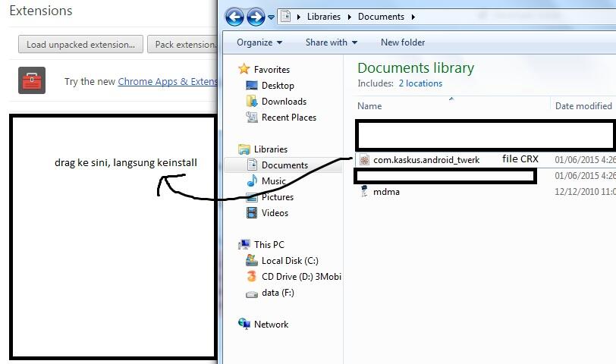Click date 01/06/2015 of com.kaskus.android_twerk row
Screen dimensions: 616x364
pyautogui.click(x=585, y=160)
